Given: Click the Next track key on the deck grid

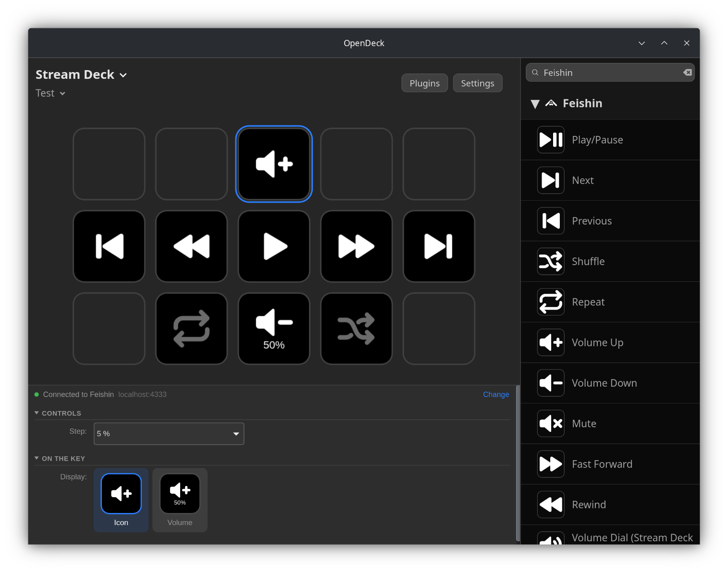Looking at the screenshot, I should [x=439, y=246].
